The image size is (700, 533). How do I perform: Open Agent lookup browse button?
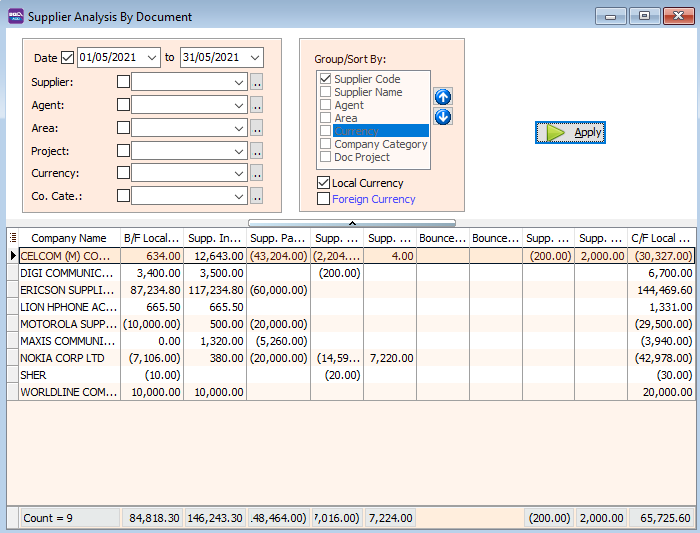click(256, 105)
